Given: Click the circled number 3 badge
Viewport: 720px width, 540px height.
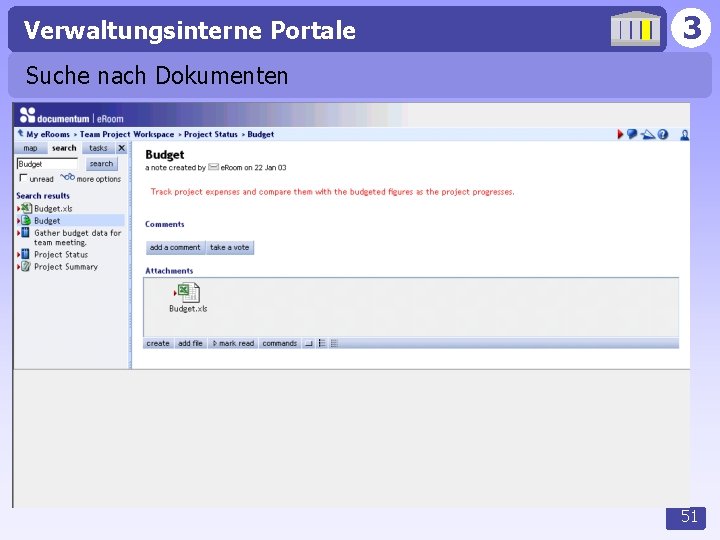Looking at the screenshot, I should point(691,28).
